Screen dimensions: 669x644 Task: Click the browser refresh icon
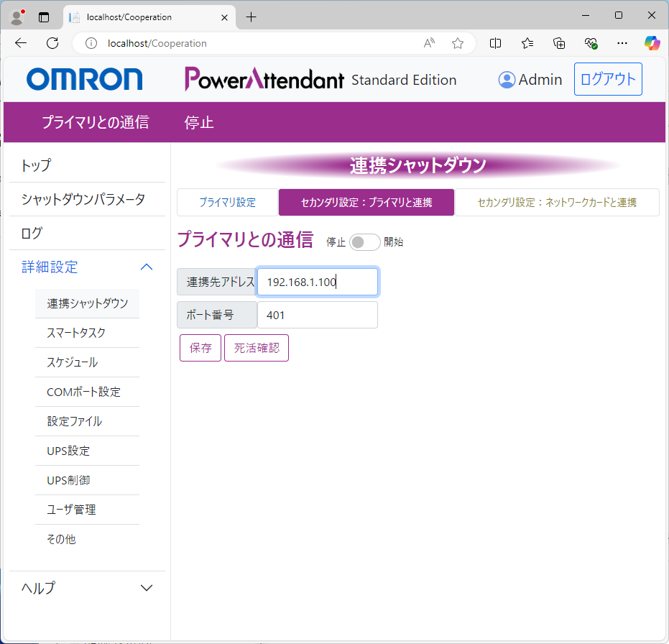tap(52, 43)
